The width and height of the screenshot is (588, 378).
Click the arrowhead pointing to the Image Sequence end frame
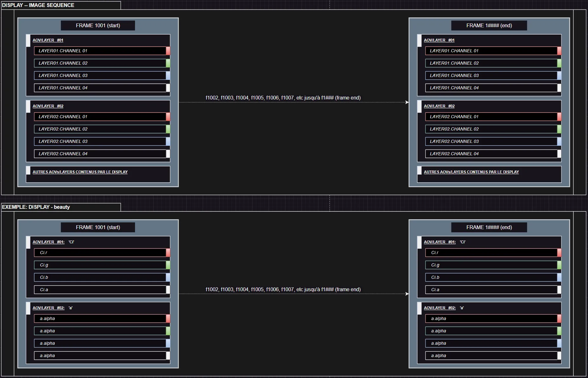pos(407,102)
